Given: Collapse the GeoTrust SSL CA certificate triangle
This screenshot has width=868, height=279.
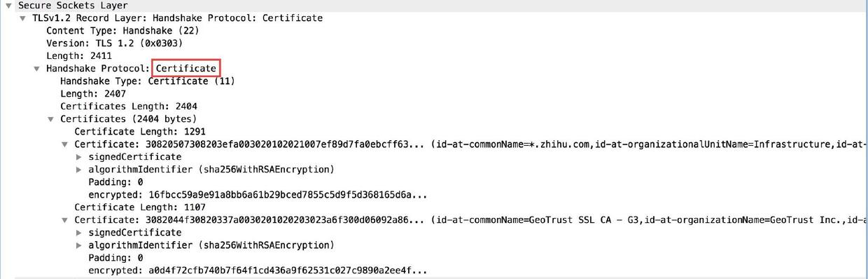Looking at the screenshot, I should pyautogui.click(x=64, y=220).
